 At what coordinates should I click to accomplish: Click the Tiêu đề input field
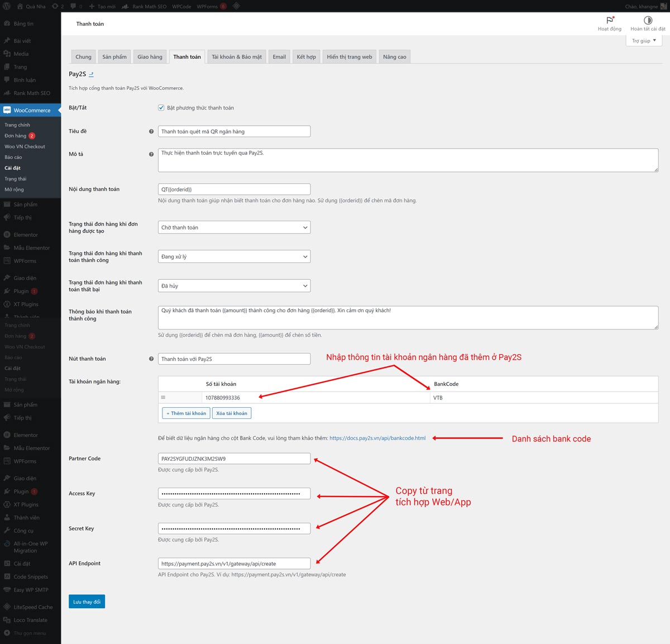pos(234,131)
